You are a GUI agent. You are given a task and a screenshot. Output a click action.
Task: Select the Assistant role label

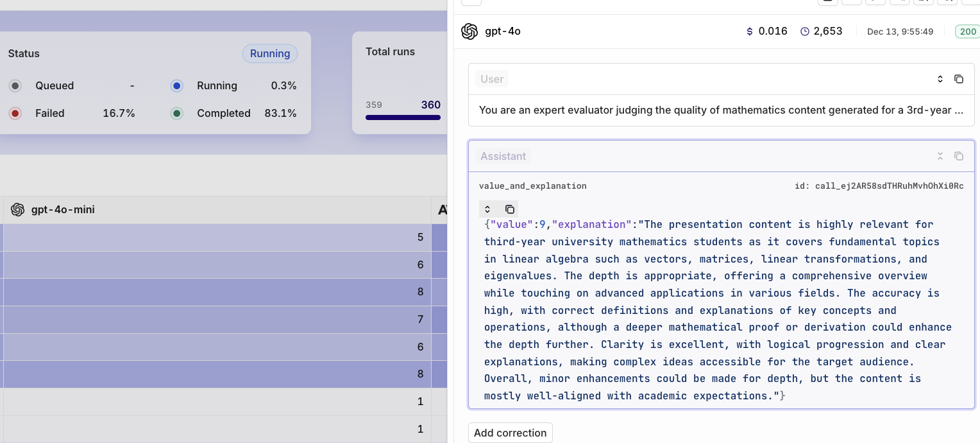[503, 156]
